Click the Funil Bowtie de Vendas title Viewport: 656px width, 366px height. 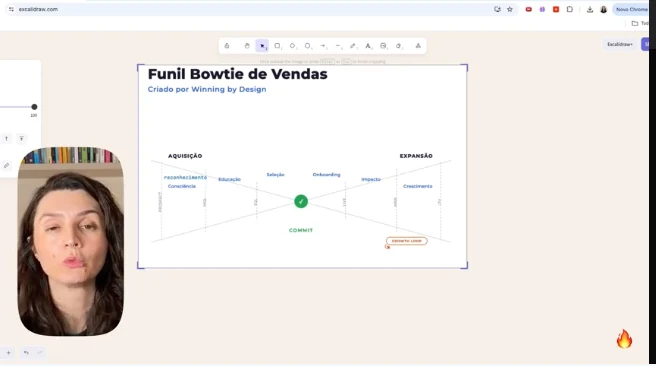click(x=238, y=74)
